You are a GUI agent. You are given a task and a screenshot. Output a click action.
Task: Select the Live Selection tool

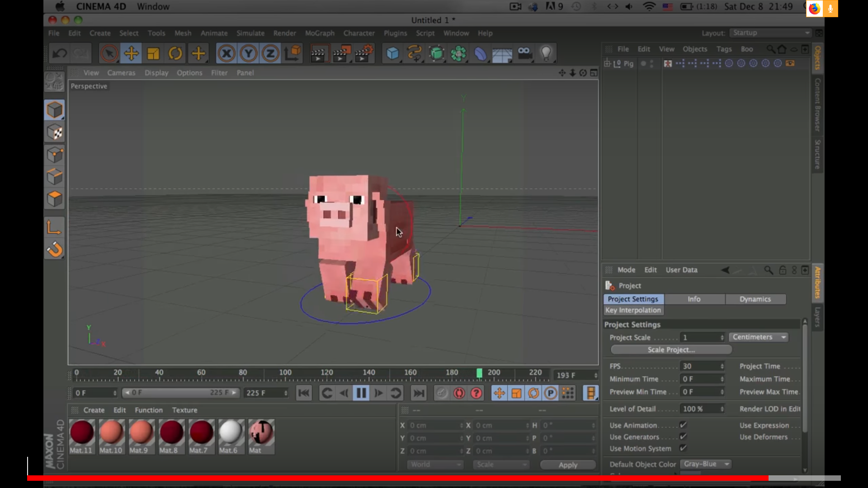[109, 53]
